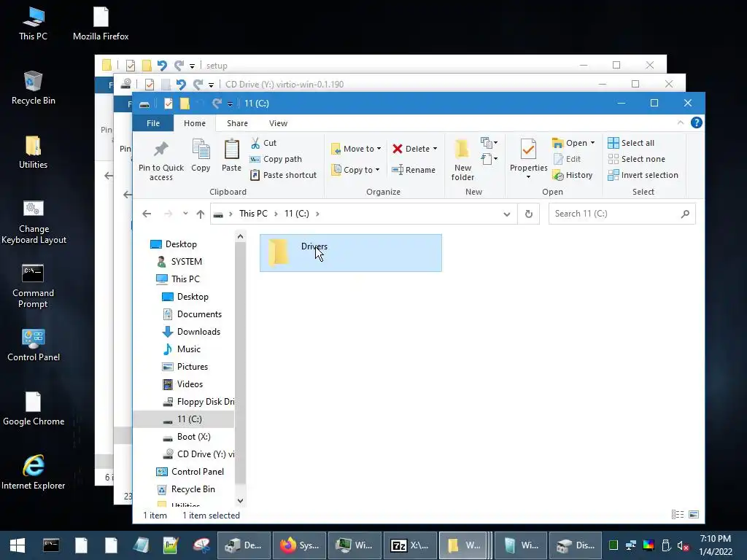747x560 pixels.
Task: Refresh the 11 (C:) folder view
Action: click(528, 214)
